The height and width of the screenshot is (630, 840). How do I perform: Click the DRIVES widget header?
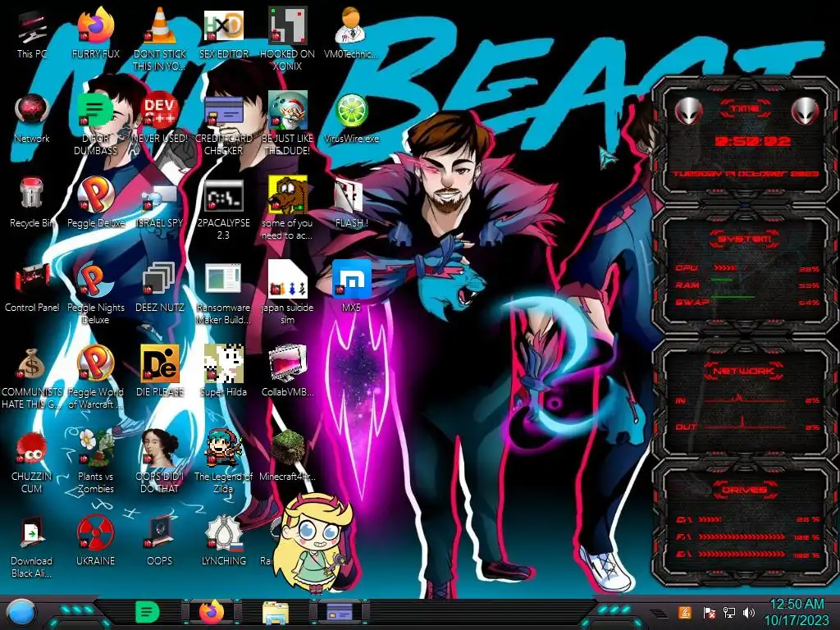tap(745, 489)
